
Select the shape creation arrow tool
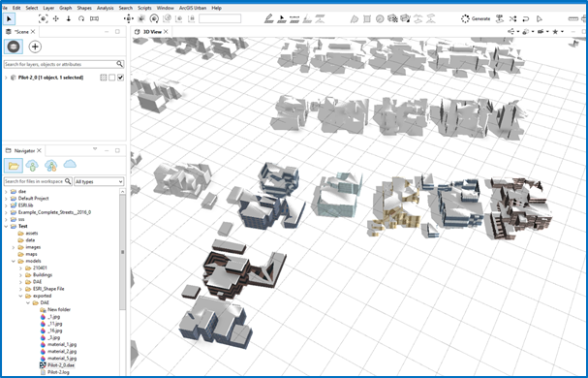(282, 18)
